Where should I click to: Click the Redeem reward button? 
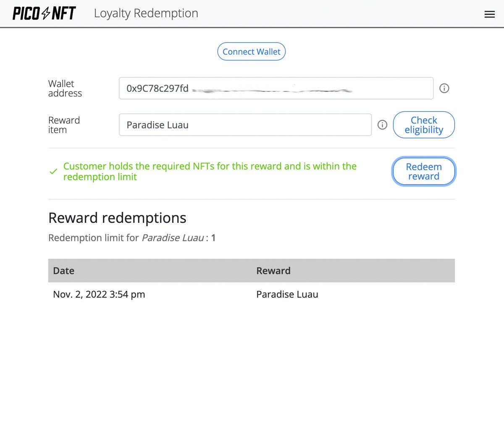[423, 171]
